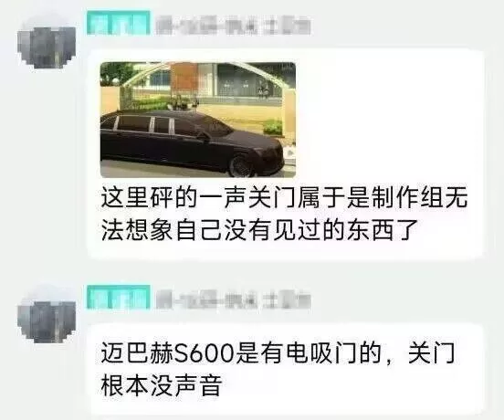Select the text 迈巴赫S600是有电吸门的
The height and width of the screenshot is (420, 504).
pos(241,352)
